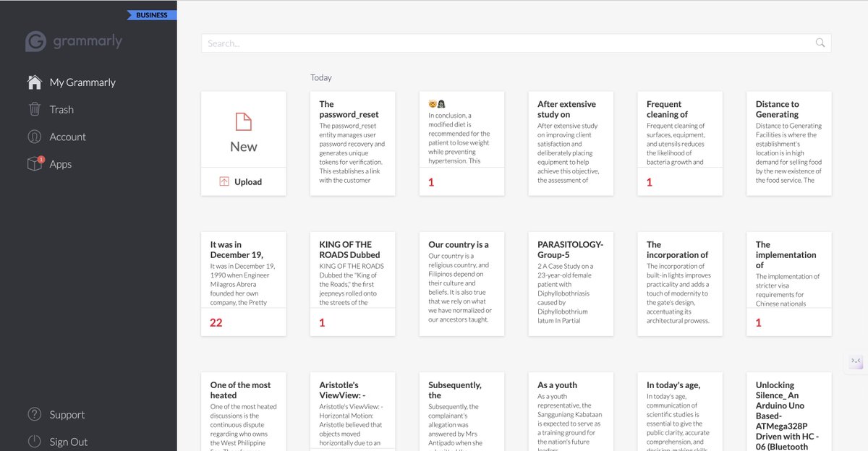The width and height of the screenshot is (868, 451).
Task: Open "As a youth" document
Action: point(571,412)
